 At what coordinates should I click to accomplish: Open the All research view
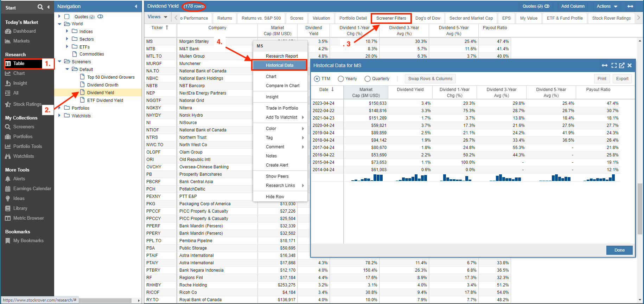click(12, 93)
